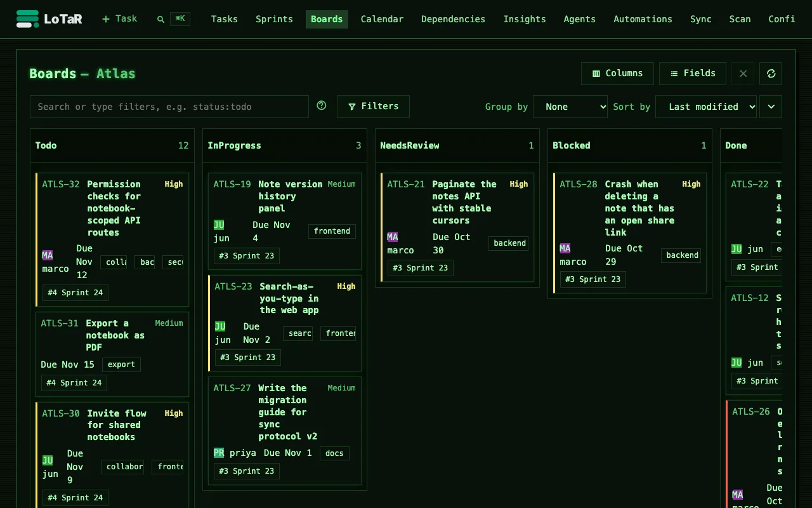
Task: Click jun's JU avatar on ATLS-22
Action: tap(737, 249)
